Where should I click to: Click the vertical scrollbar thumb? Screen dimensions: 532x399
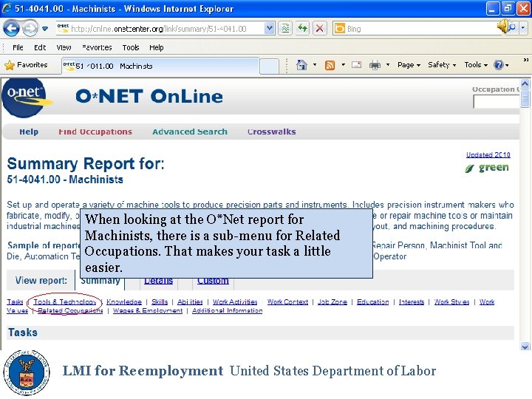(x=525, y=98)
